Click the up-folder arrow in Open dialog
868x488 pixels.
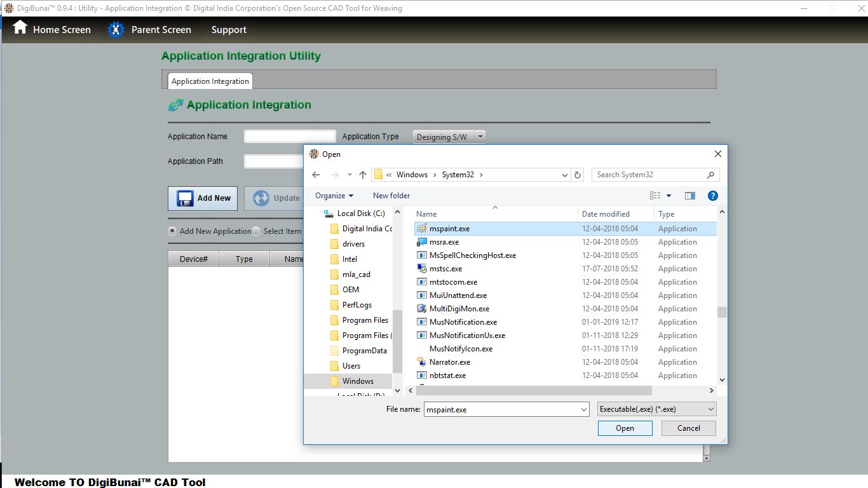pos(363,175)
